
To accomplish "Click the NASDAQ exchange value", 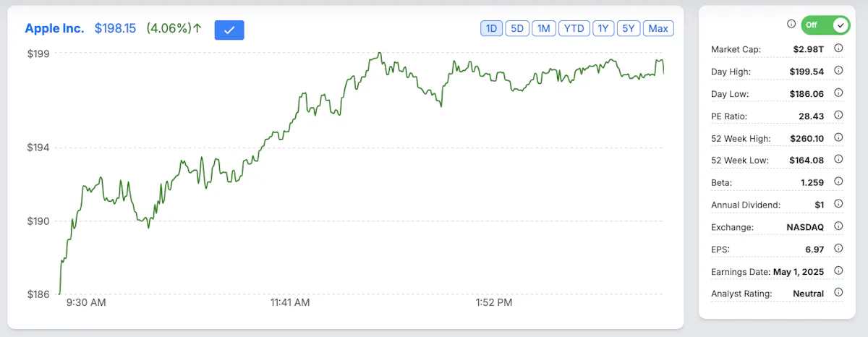I will point(805,227).
